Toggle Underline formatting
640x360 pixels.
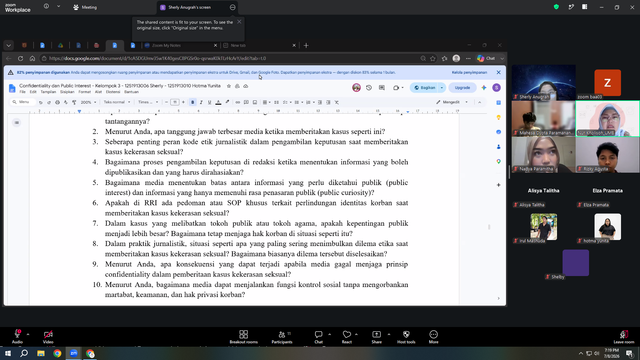(209, 102)
